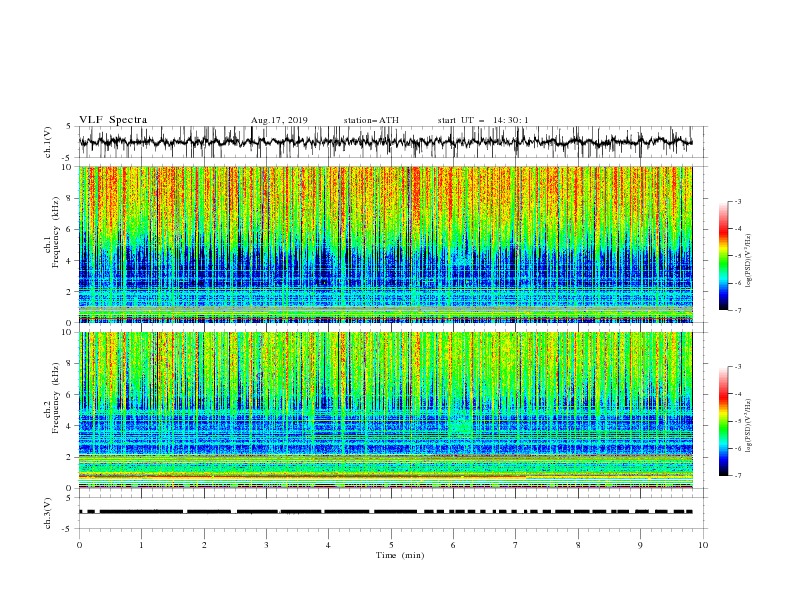Click time axis tick label '10'
This screenshot has width=792, height=612.
tap(703, 545)
